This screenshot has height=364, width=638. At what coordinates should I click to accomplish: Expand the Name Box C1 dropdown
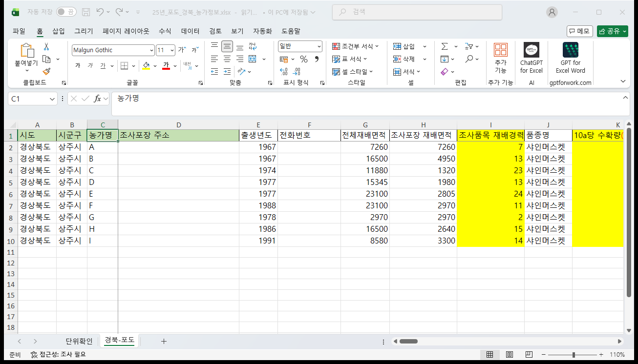[53, 99]
